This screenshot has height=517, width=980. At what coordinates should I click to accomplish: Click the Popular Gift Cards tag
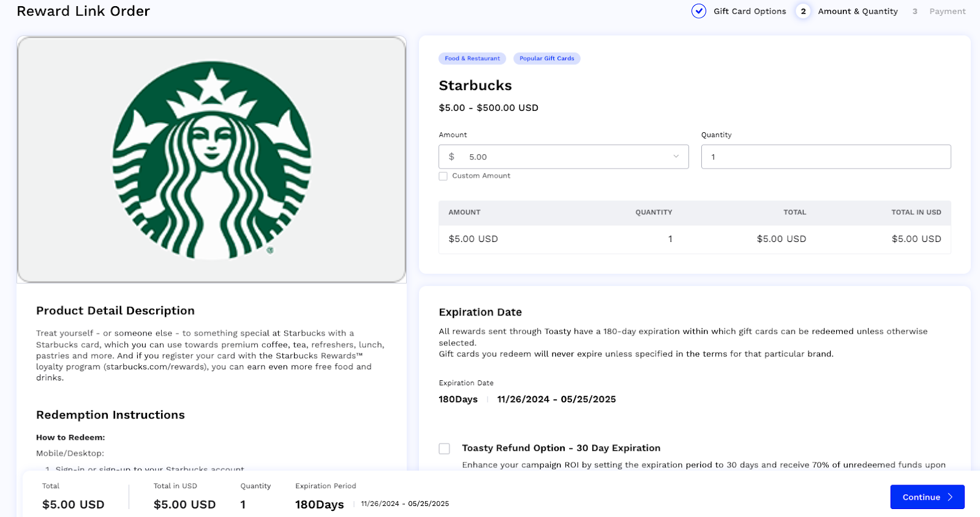547,58
